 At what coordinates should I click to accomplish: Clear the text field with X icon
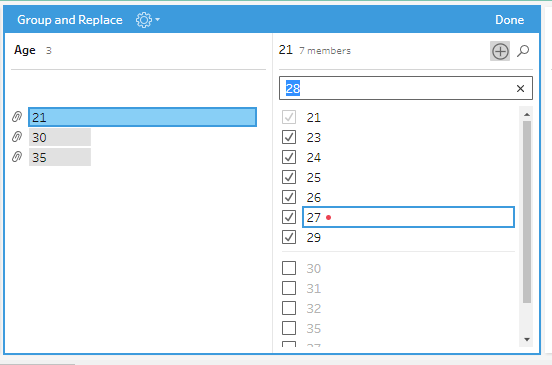pyautogui.click(x=520, y=88)
